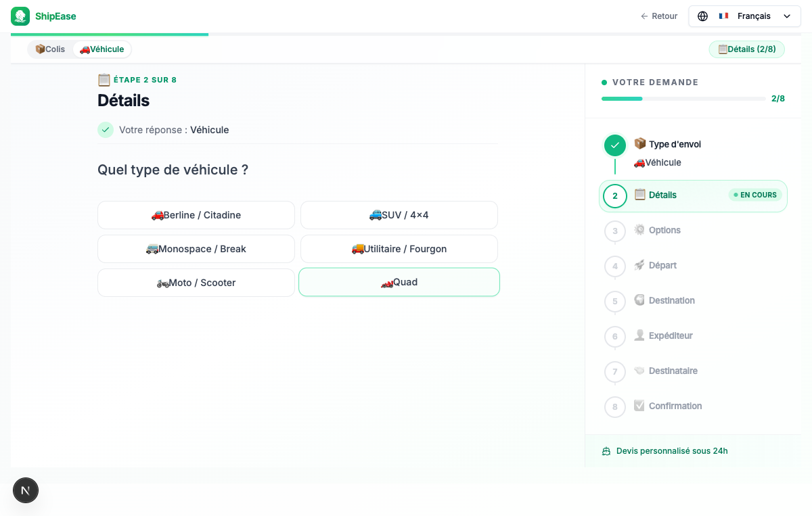Click the rocket icon beside Départ
Screen dimensions: 812x516
point(639,265)
